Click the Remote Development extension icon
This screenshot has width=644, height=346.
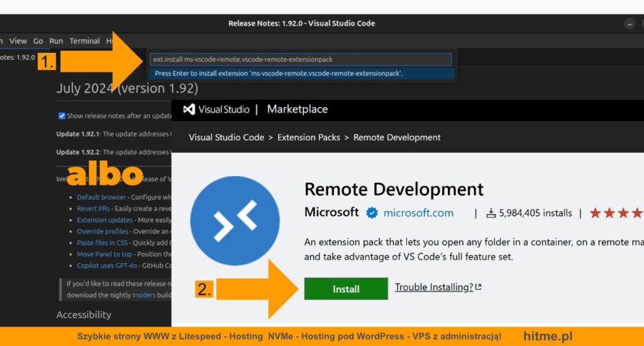click(x=235, y=221)
